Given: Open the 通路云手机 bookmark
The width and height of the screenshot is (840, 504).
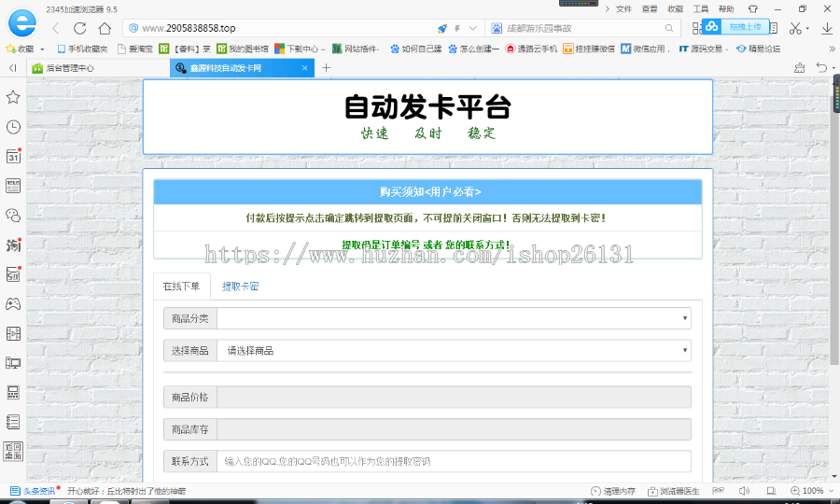Looking at the screenshot, I should [x=531, y=49].
